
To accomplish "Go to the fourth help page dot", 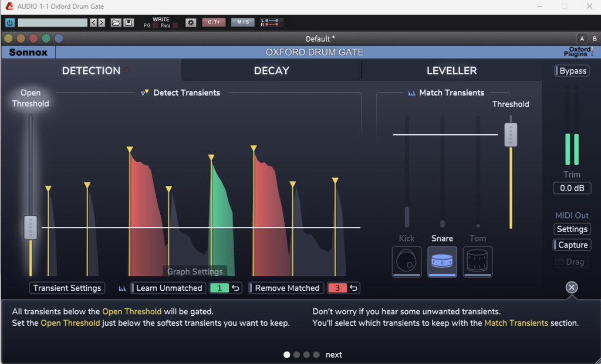I will click(x=316, y=355).
